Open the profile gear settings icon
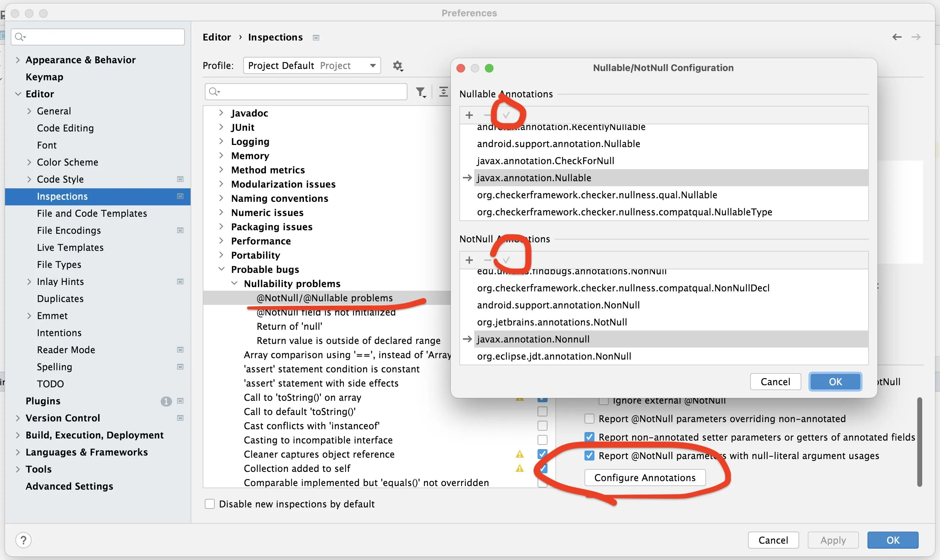The width and height of the screenshot is (940, 560). click(x=397, y=66)
